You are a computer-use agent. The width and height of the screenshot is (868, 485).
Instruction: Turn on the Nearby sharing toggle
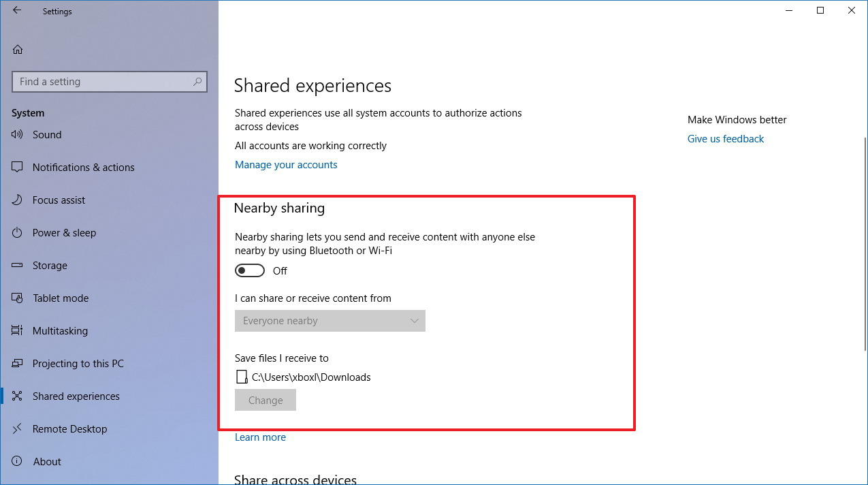point(250,271)
